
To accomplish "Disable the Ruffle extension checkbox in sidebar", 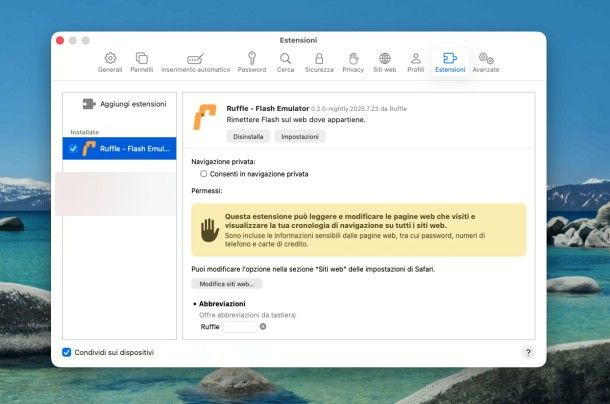I will pos(73,148).
